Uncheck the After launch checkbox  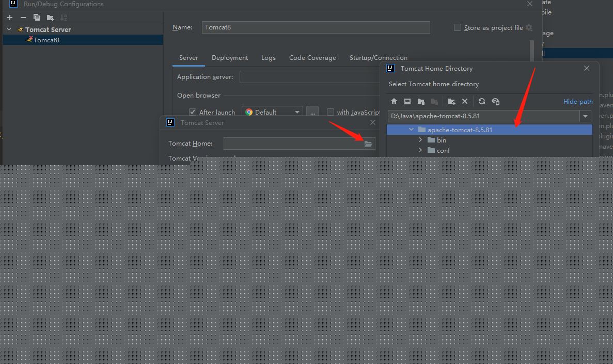[x=192, y=112]
